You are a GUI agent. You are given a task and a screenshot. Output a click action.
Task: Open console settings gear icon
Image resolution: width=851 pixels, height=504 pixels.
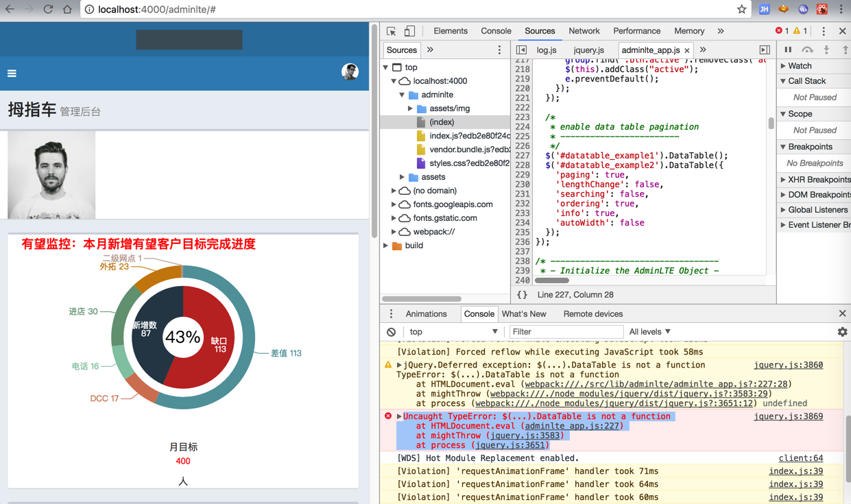point(842,332)
